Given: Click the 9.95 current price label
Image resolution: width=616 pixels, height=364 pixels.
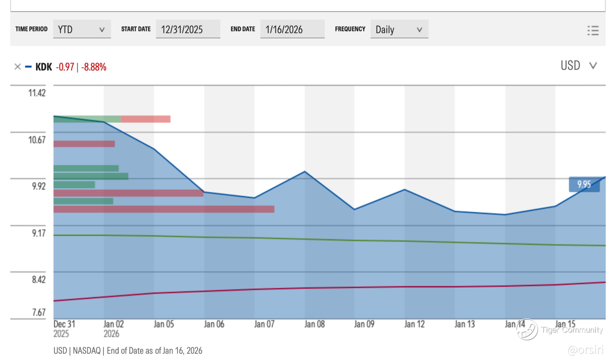Looking at the screenshot, I should (x=584, y=185).
